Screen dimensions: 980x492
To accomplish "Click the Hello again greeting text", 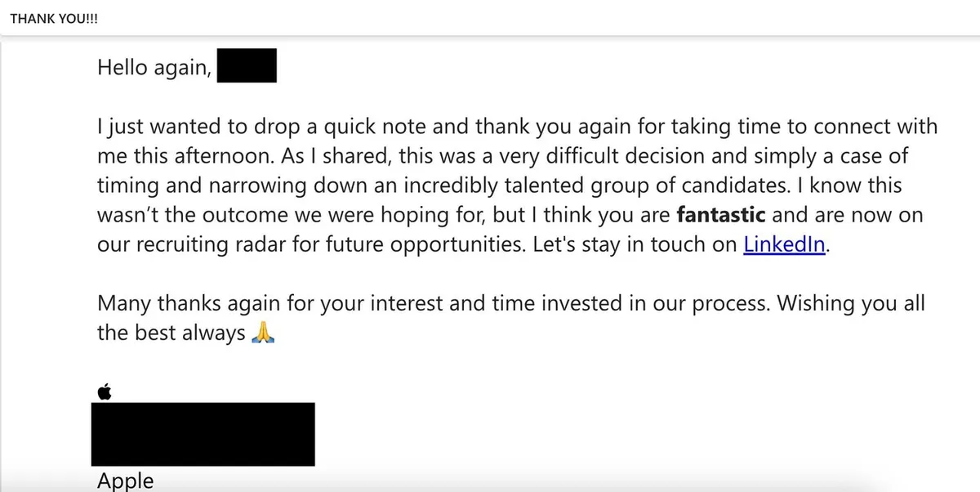I will pyautogui.click(x=154, y=67).
